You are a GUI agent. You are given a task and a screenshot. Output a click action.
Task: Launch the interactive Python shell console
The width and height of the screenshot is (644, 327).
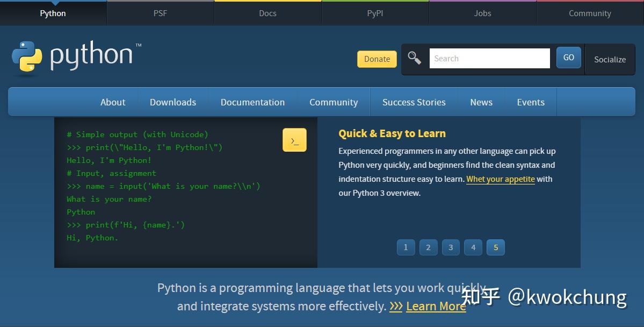point(294,140)
